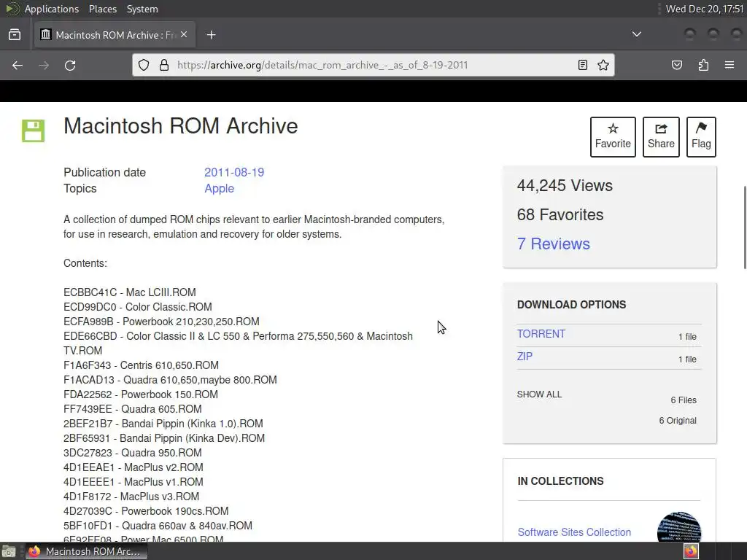The height and width of the screenshot is (560, 747).
Task: Click Firefox tray icon in bottom panel
Action: click(x=691, y=551)
